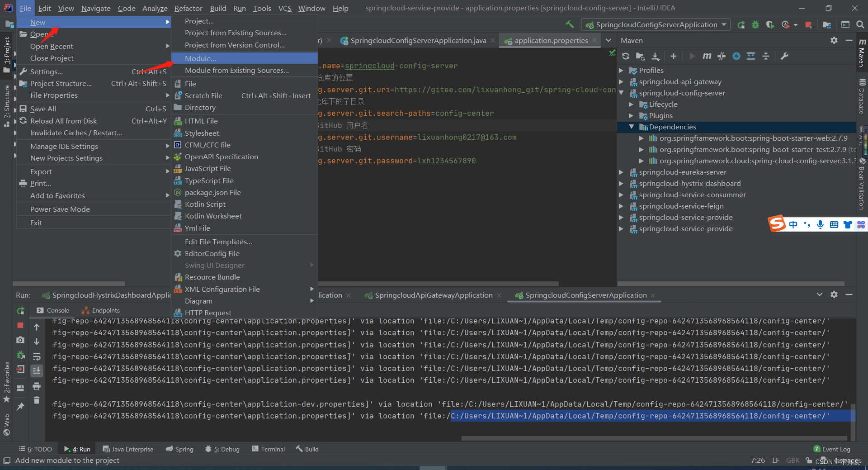Reload all Maven projects

[626, 56]
